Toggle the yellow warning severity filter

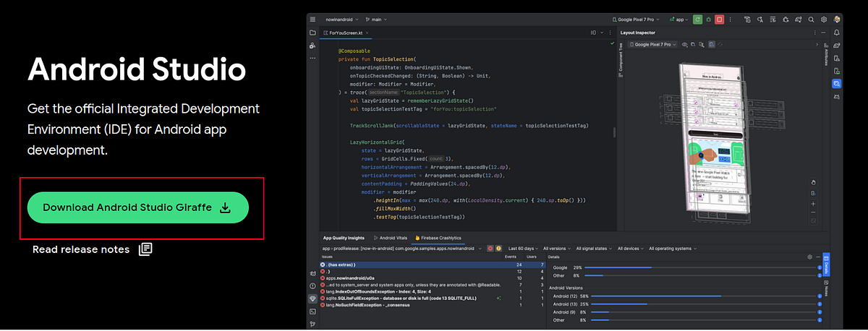click(498, 249)
